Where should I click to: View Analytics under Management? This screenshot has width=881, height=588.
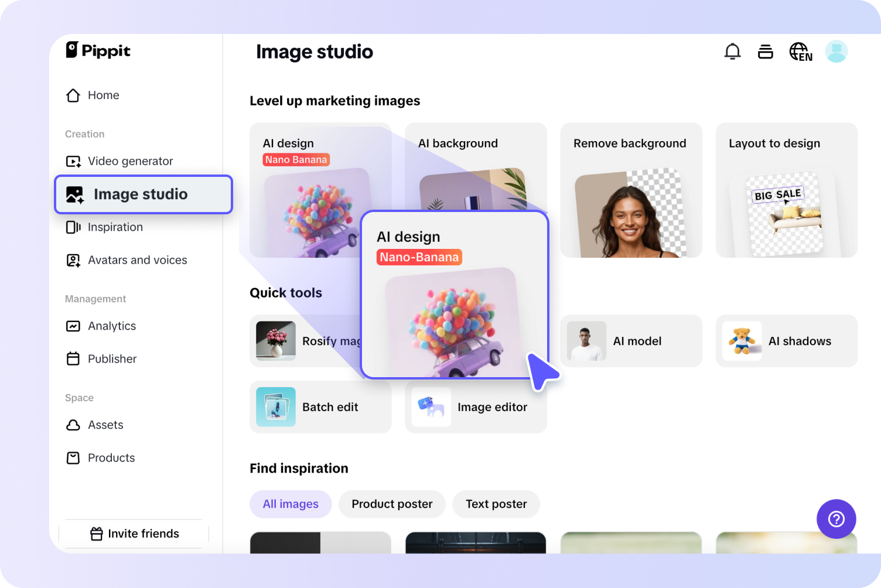pyautogui.click(x=111, y=326)
